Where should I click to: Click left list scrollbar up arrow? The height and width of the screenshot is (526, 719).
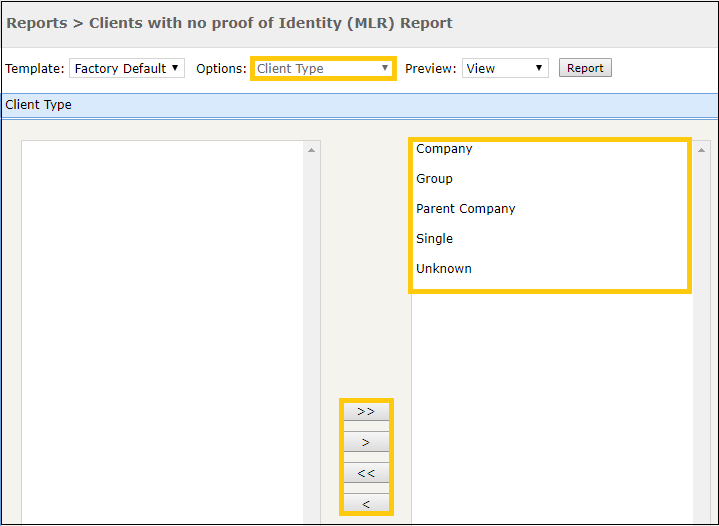point(311,150)
